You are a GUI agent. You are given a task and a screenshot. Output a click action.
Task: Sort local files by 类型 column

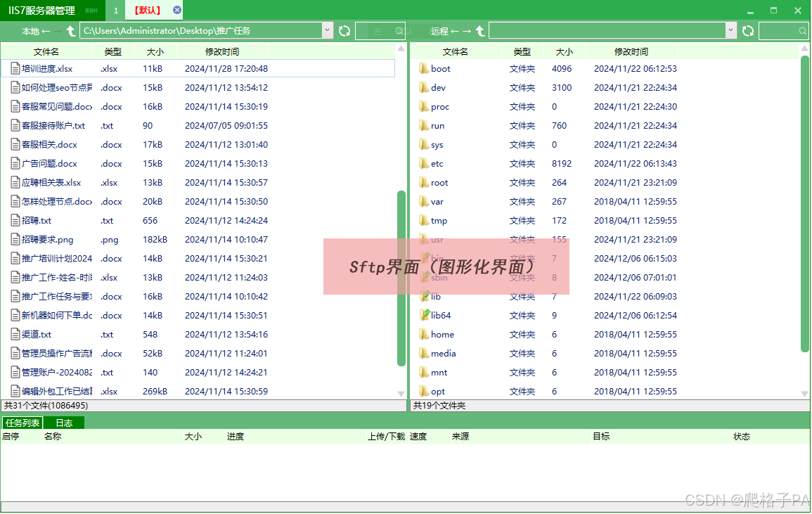point(113,51)
